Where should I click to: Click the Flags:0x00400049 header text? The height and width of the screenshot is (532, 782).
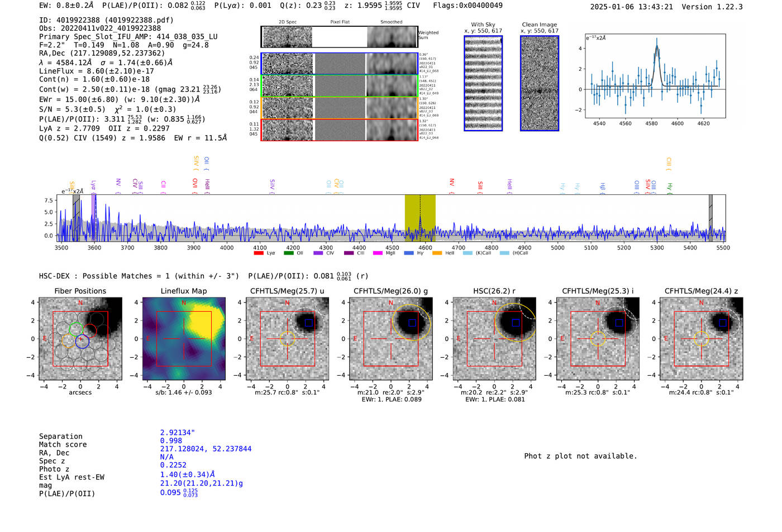(468, 6)
